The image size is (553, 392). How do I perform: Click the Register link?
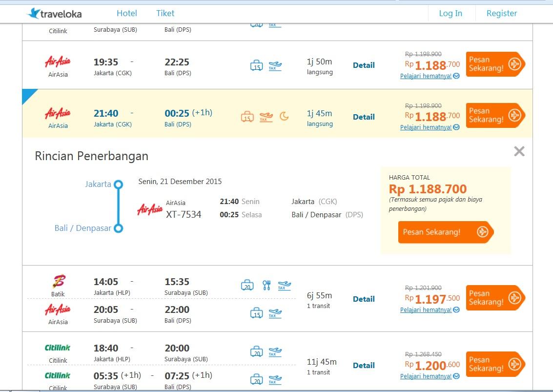tap(501, 13)
